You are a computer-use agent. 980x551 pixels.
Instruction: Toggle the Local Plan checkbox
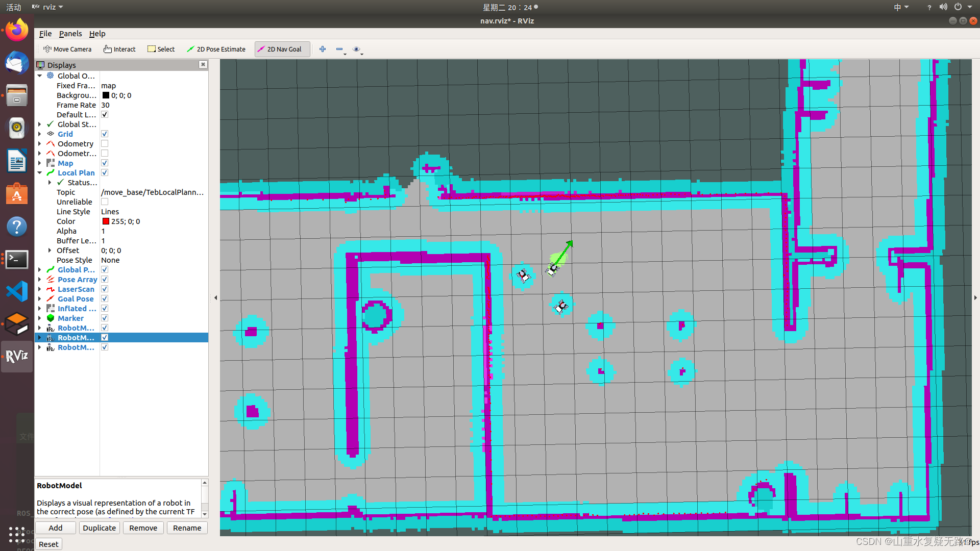click(x=105, y=172)
